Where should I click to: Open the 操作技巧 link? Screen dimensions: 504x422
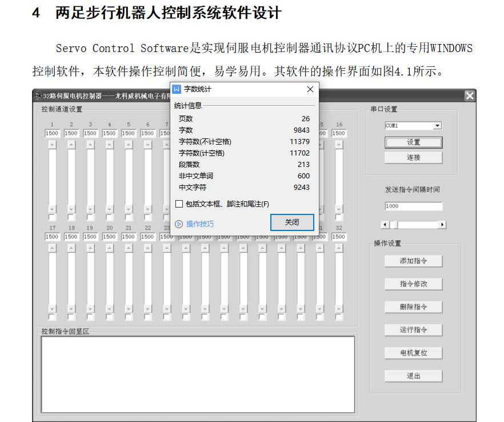pyautogui.click(x=200, y=224)
